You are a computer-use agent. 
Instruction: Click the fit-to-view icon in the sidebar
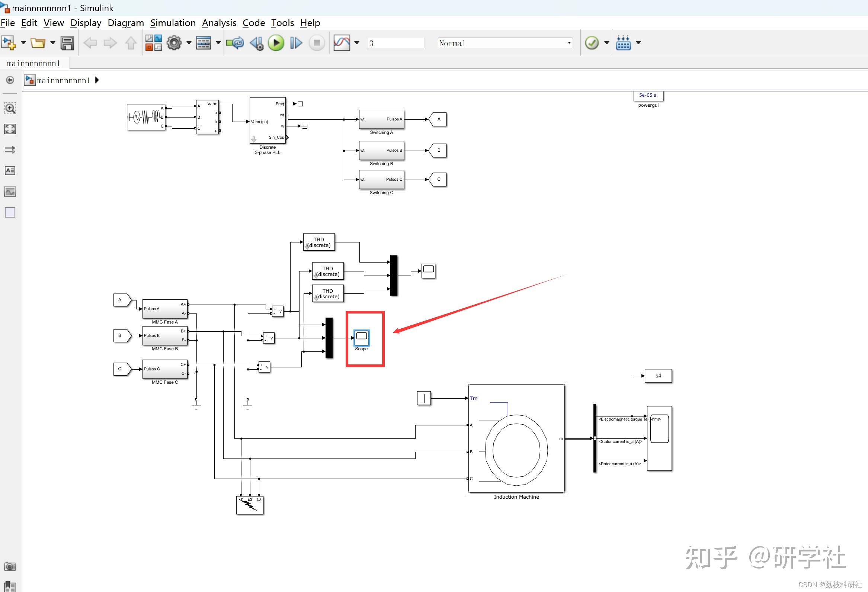click(10, 129)
